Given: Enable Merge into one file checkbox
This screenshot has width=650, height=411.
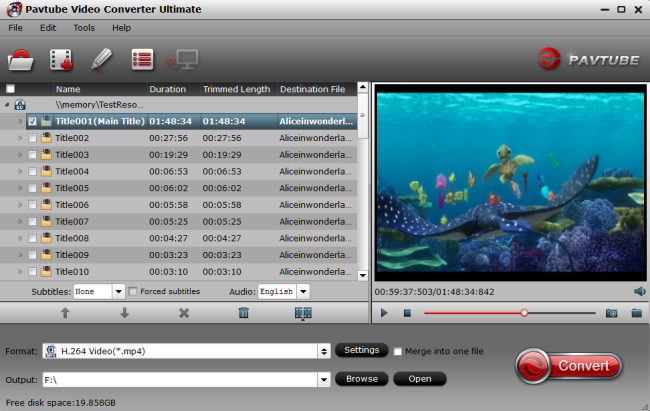Looking at the screenshot, I should tap(398, 351).
